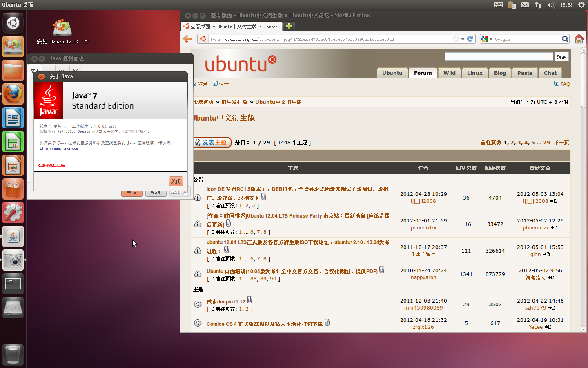This screenshot has width=588, height=368.
Task: Open author profile happyaron
Action: pos(423,277)
